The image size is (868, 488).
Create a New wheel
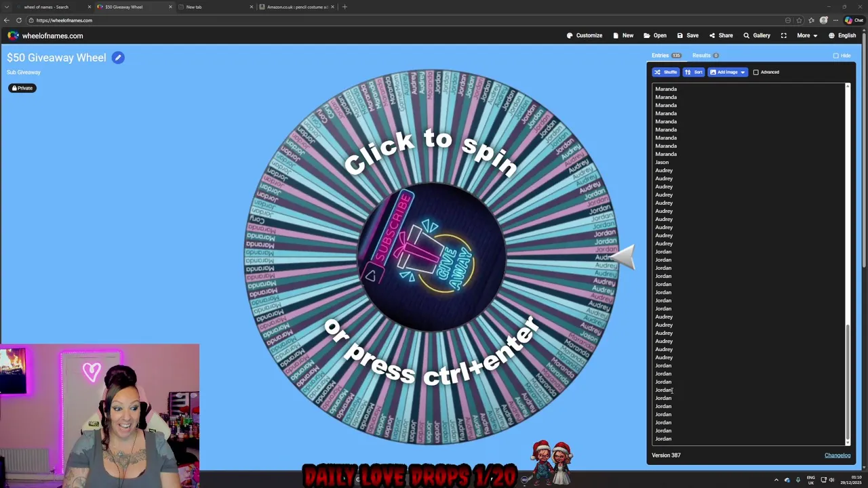pos(623,35)
